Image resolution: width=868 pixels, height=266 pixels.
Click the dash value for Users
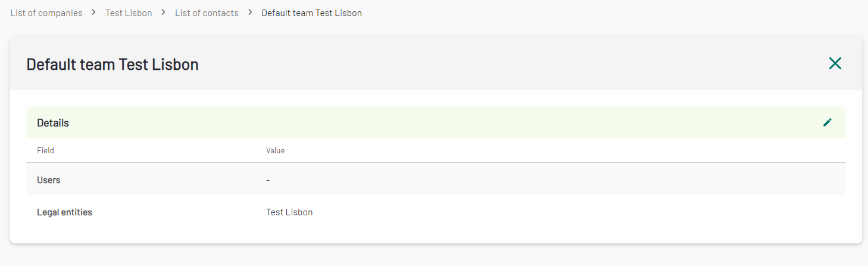pos(268,180)
